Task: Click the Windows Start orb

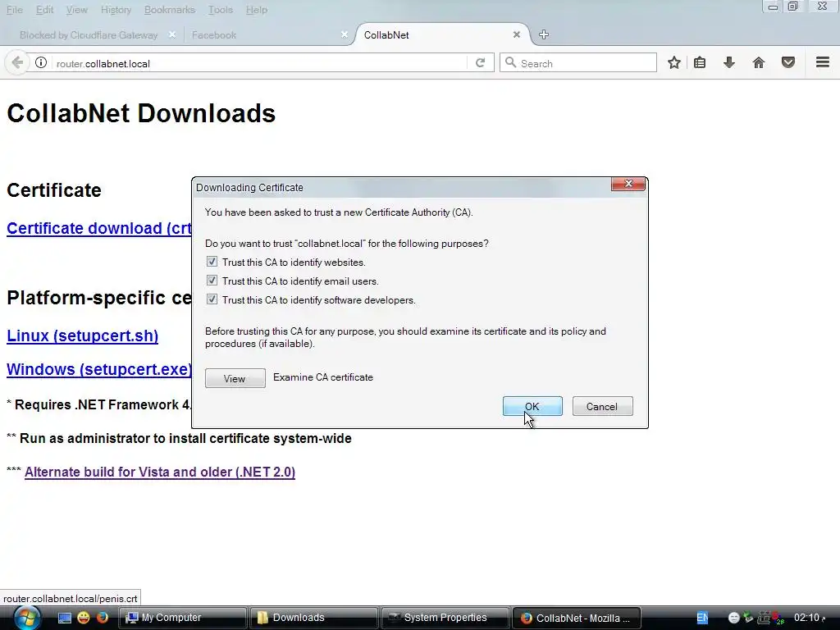Action: point(27,618)
